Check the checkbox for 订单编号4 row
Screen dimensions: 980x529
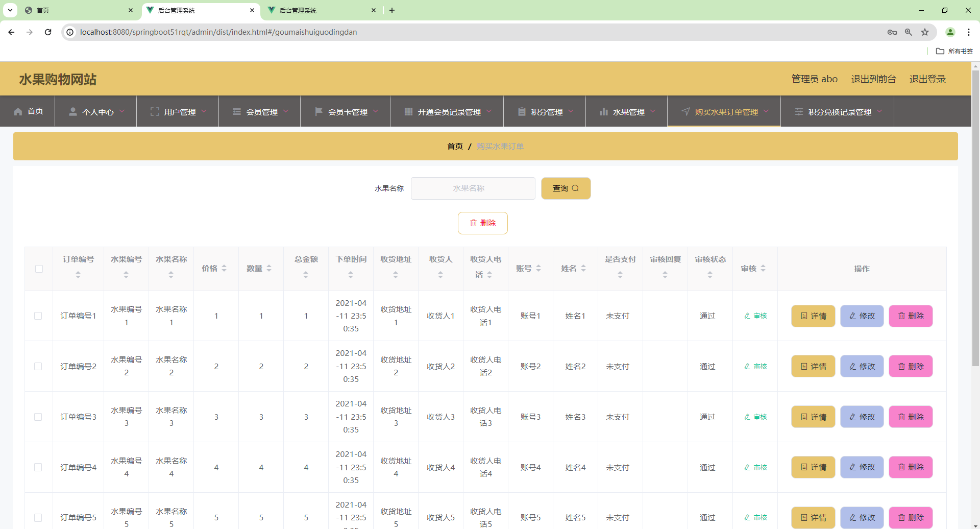click(39, 467)
